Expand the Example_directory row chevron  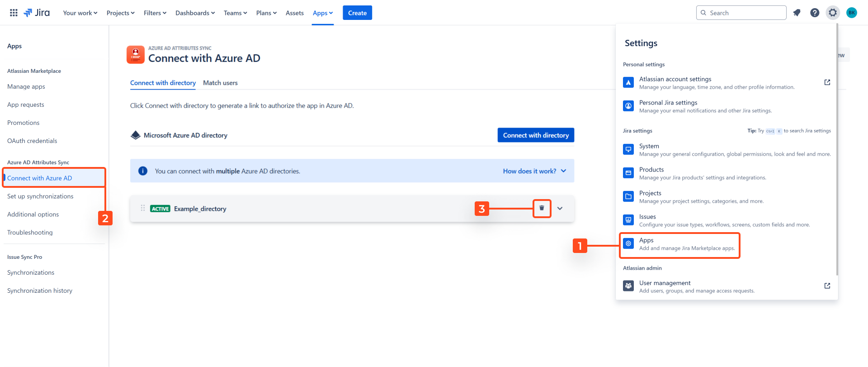[560, 208]
